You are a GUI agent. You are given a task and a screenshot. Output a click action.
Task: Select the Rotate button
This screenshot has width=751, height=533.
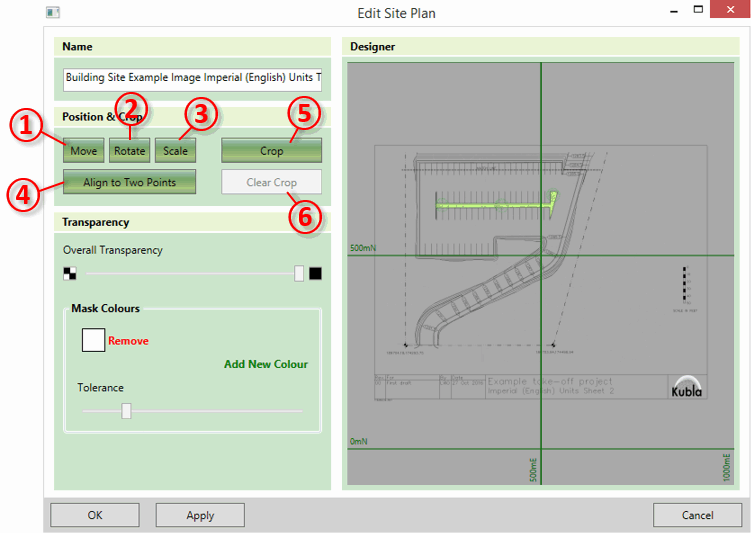(129, 151)
